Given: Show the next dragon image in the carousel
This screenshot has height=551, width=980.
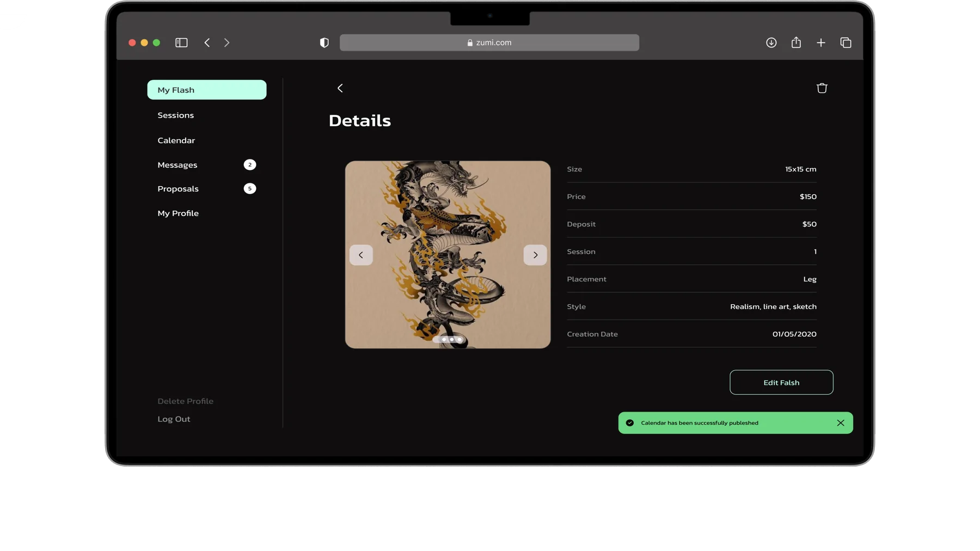Looking at the screenshot, I should point(535,255).
